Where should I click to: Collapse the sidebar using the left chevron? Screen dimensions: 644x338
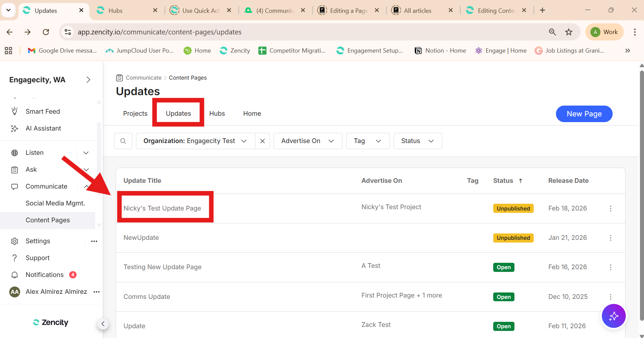coord(103,324)
